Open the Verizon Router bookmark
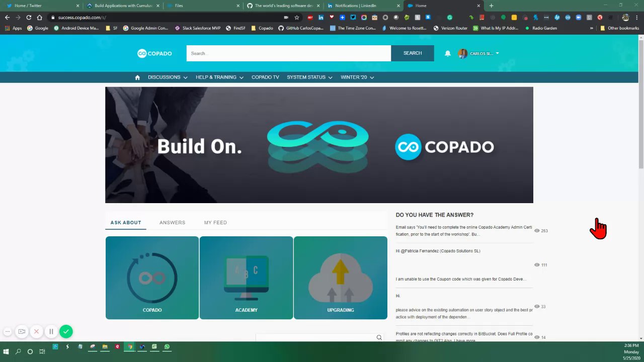Image resolution: width=644 pixels, height=362 pixels. (x=450, y=28)
